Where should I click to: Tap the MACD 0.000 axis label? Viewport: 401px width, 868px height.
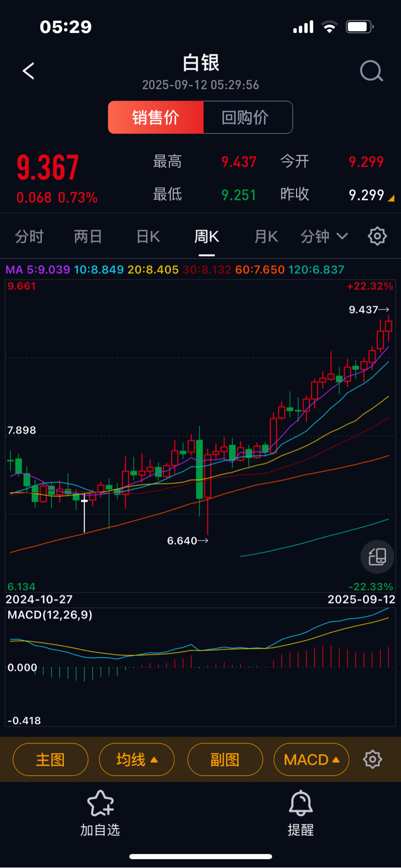point(22,668)
